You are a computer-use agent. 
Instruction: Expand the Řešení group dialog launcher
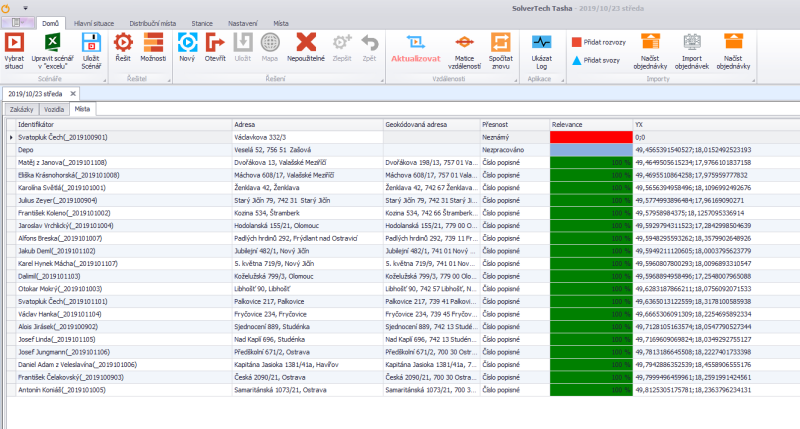(x=382, y=80)
